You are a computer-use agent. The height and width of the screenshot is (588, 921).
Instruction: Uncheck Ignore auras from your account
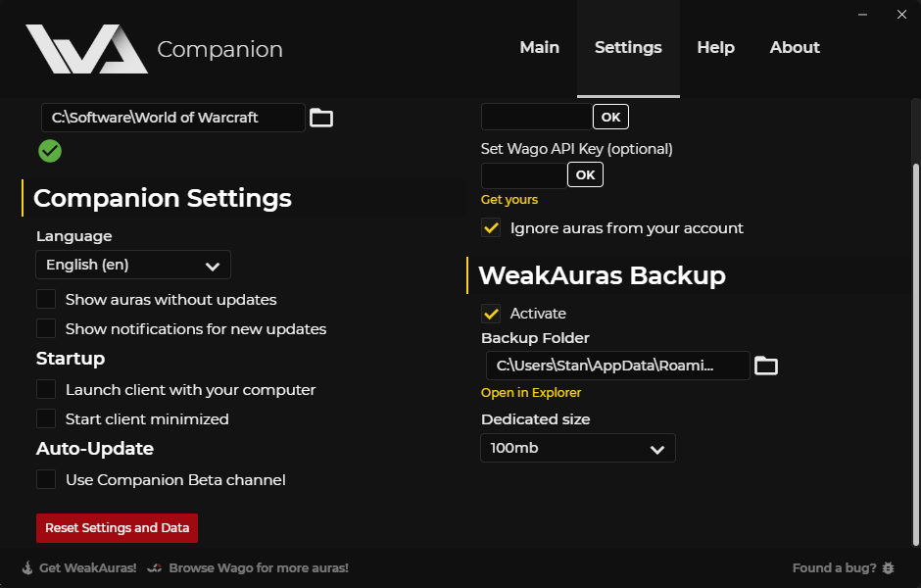[x=491, y=227]
